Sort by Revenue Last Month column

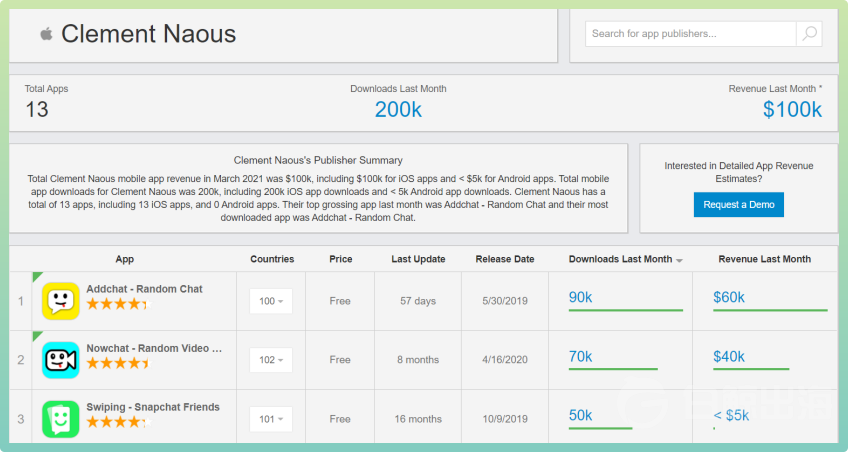[x=764, y=259]
